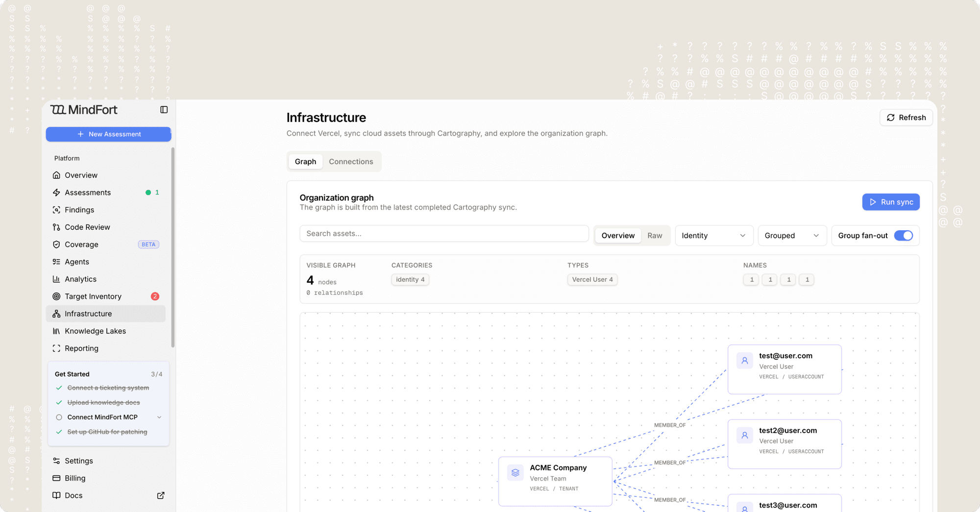Click the MindFort logo
980x512 pixels.
(84, 110)
